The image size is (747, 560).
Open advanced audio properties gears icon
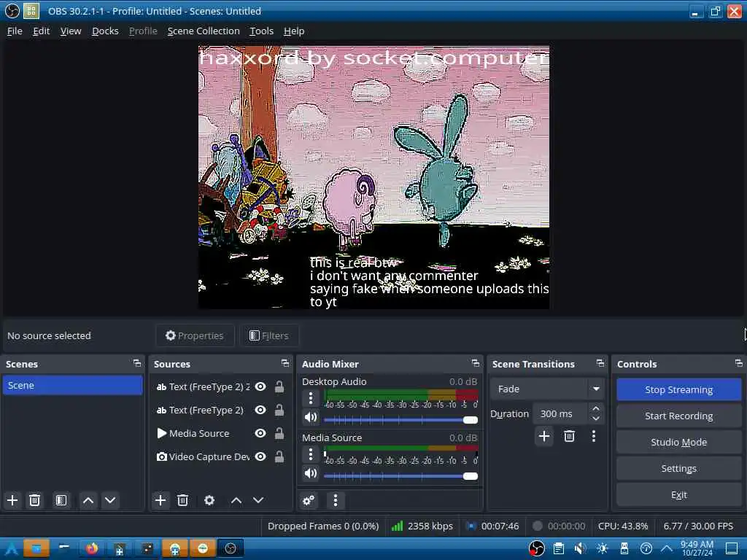point(309,500)
